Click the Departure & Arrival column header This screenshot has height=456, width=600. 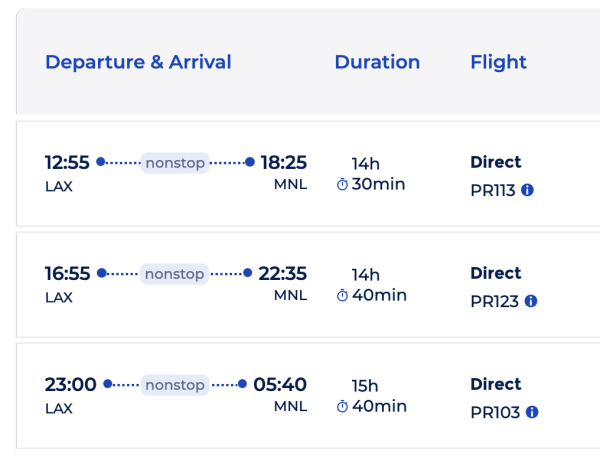pos(138,62)
